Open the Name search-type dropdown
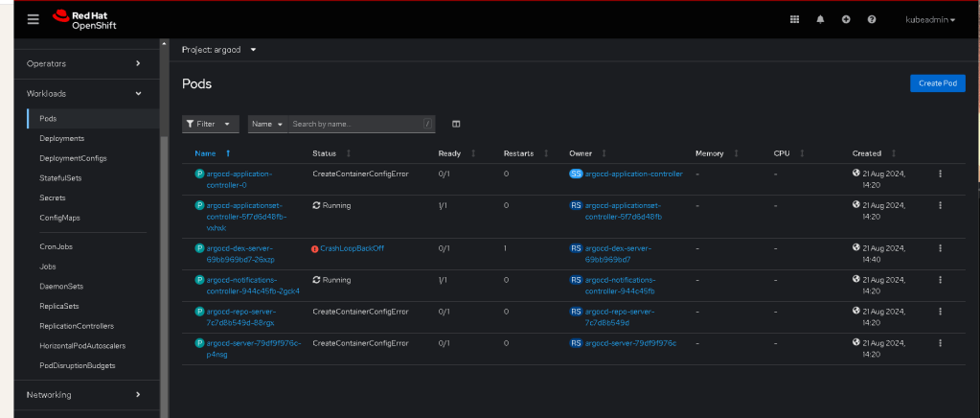The width and height of the screenshot is (980, 418). coord(267,124)
